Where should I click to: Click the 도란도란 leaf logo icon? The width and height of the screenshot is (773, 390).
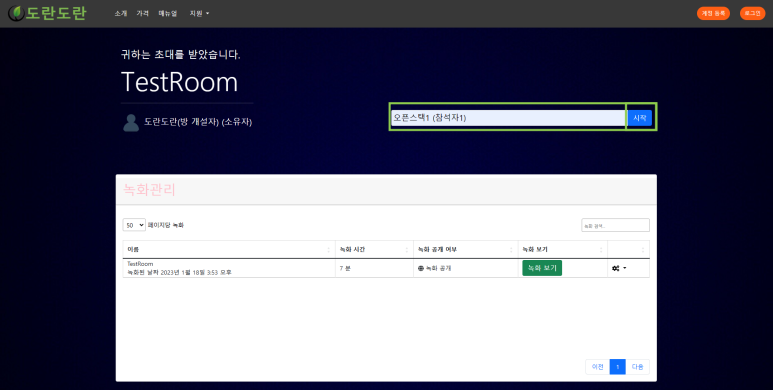click(x=16, y=13)
